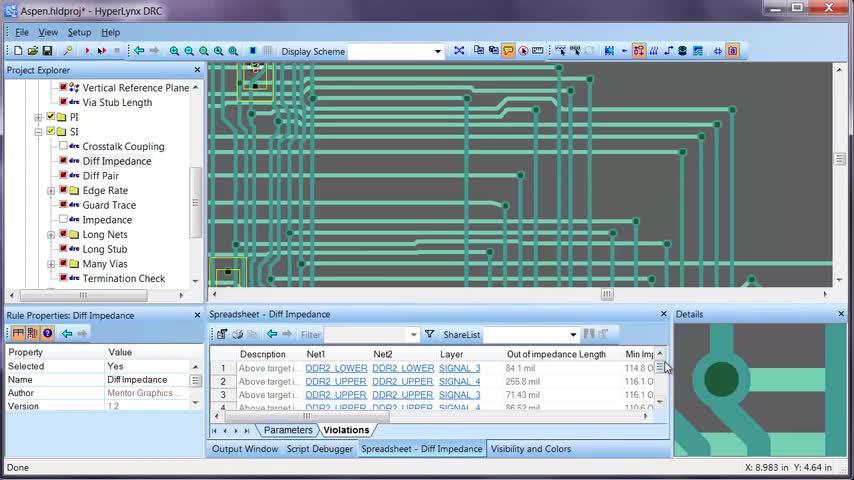854x480 pixels.
Task: Uncheck the Diff Impedance rule checkbox
Action: [64, 161]
